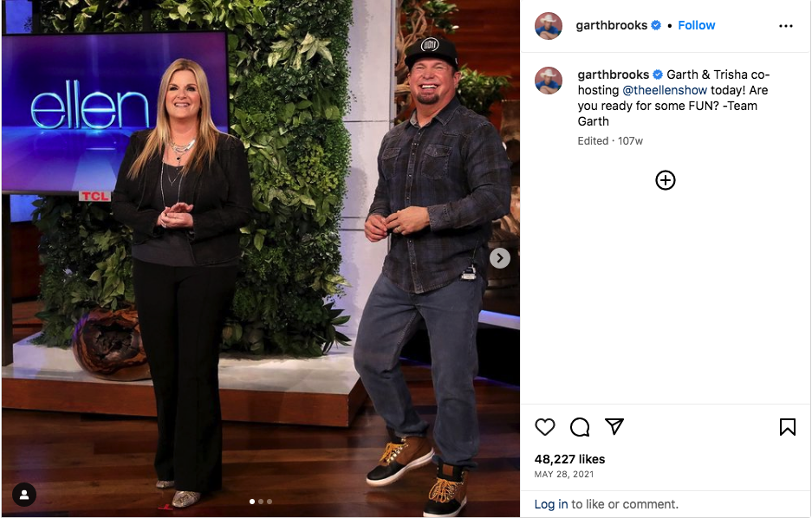
Task: Click garthbrooks username in caption
Action: tap(614, 74)
